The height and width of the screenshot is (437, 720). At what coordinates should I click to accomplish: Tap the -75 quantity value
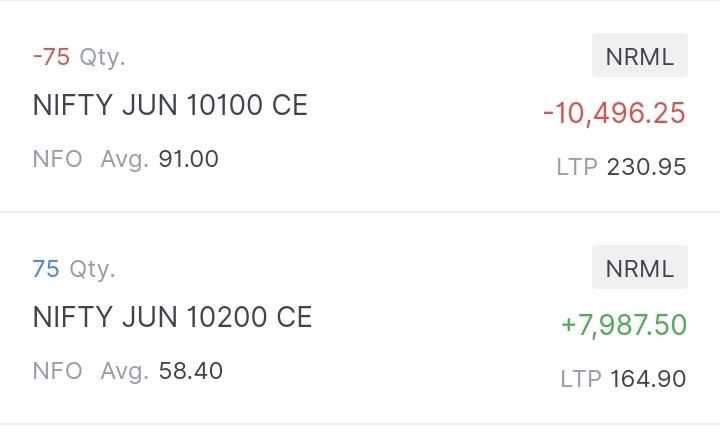pyautogui.click(x=51, y=57)
